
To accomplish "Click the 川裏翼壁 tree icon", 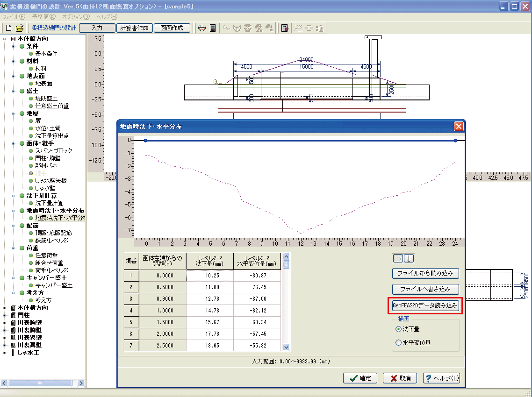I will click(x=13, y=345).
